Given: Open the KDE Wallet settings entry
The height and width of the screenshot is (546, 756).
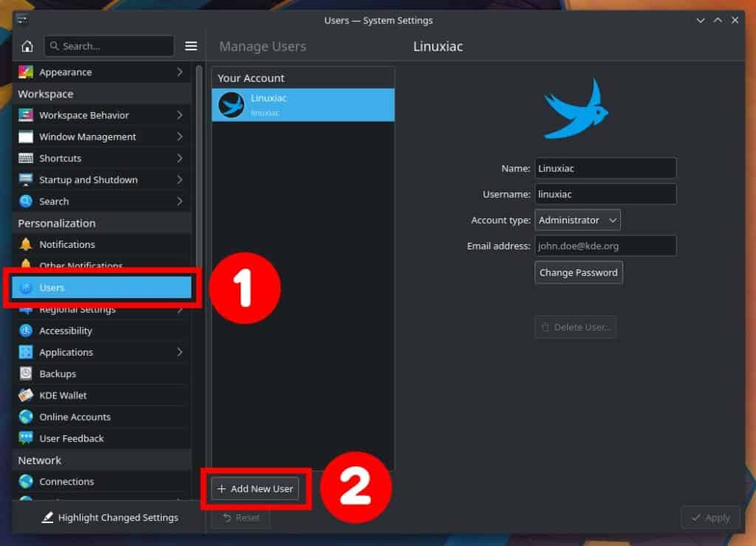Looking at the screenshot, I should (102, 395).
